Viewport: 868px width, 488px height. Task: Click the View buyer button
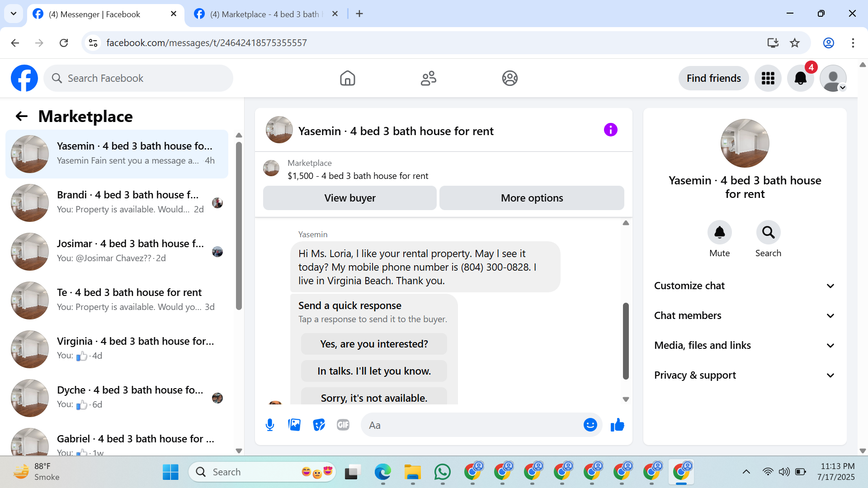pyautogui.click(x=350, y=198)
